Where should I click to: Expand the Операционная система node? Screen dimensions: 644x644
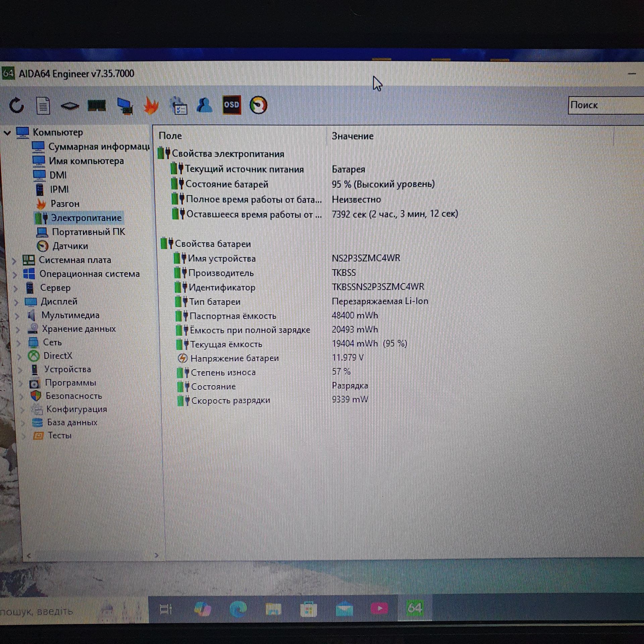click(x=15, y=275)
